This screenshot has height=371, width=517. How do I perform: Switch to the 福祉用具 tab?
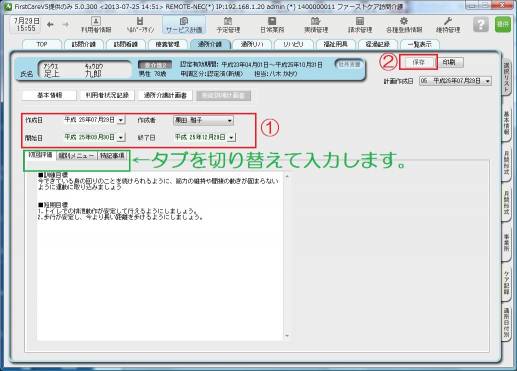(336, 44)
